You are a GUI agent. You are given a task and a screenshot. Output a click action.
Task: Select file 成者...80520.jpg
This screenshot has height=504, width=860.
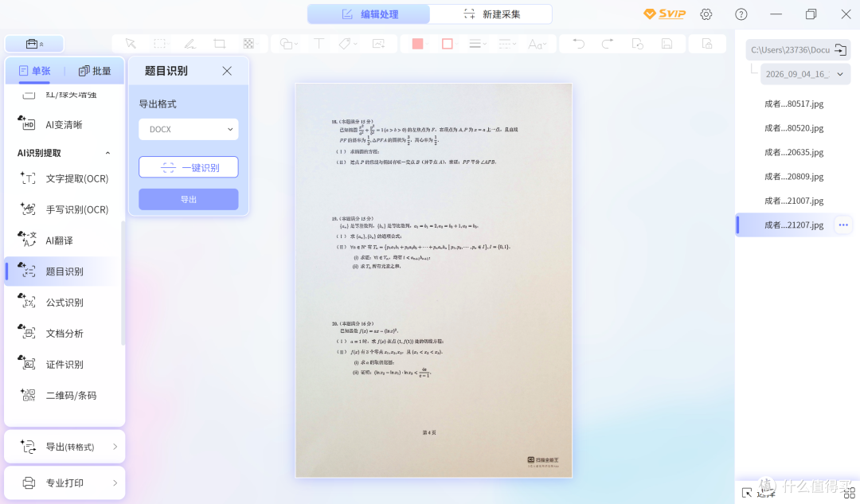click(794, 127)
